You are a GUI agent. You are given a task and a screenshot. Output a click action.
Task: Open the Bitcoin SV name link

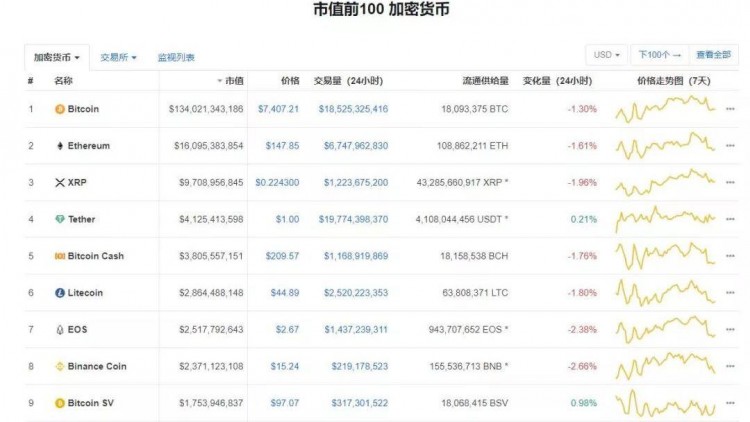[91, 403]
